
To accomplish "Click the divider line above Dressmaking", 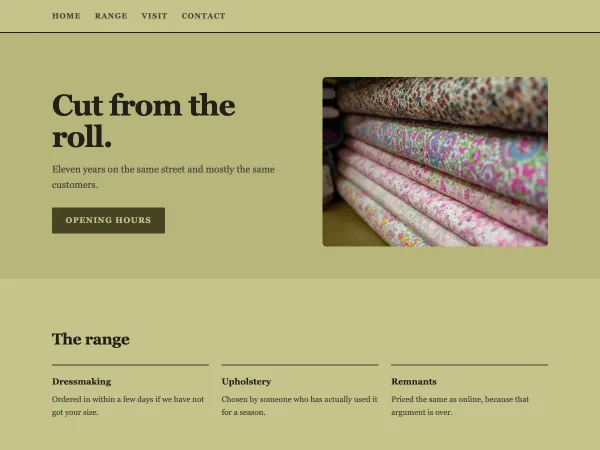I will click(x=130, y=365).
